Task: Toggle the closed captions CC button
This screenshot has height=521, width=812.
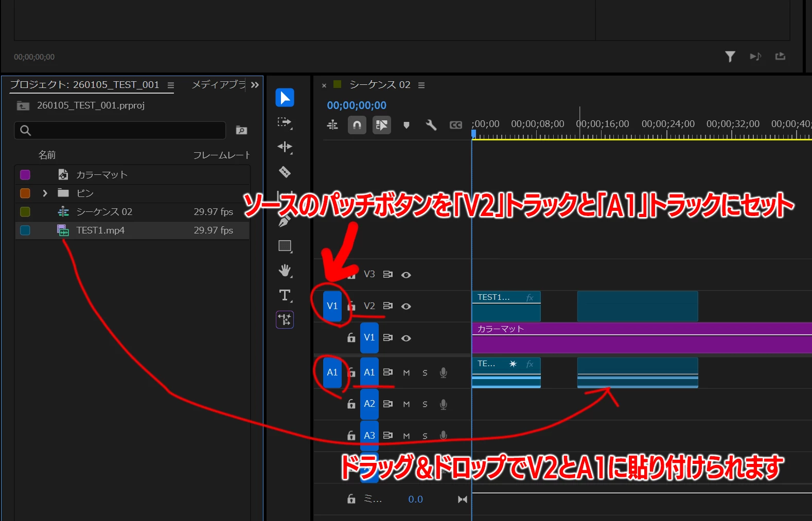Action: [456, 125]
